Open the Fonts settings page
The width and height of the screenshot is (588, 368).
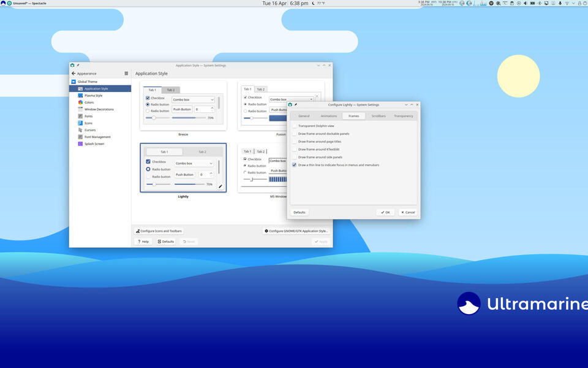[100, 116]
